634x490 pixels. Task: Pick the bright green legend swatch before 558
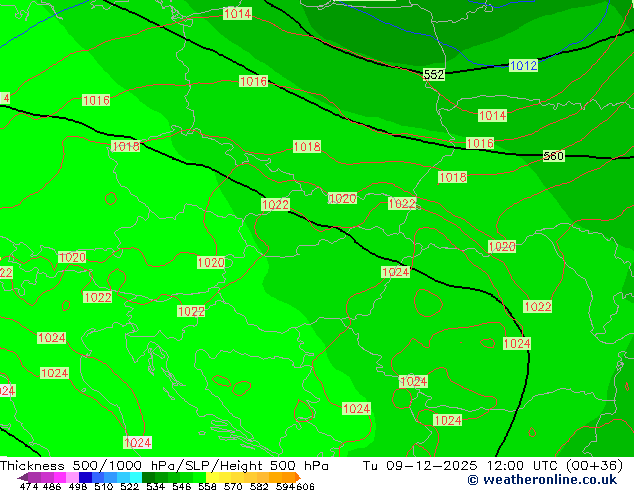point(199,477)
